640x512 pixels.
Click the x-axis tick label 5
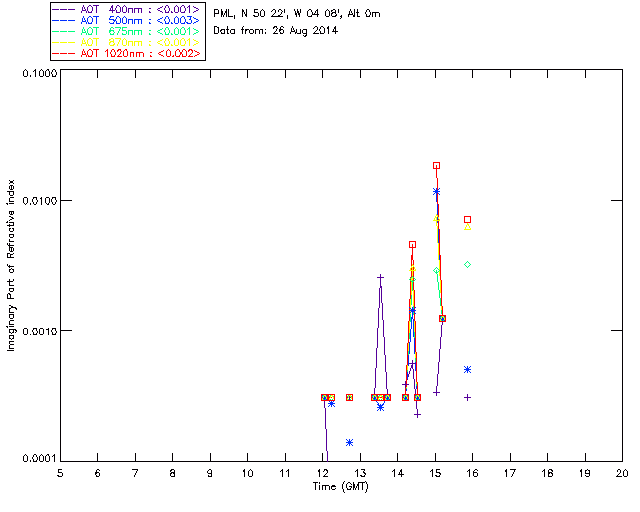[60, 473]
